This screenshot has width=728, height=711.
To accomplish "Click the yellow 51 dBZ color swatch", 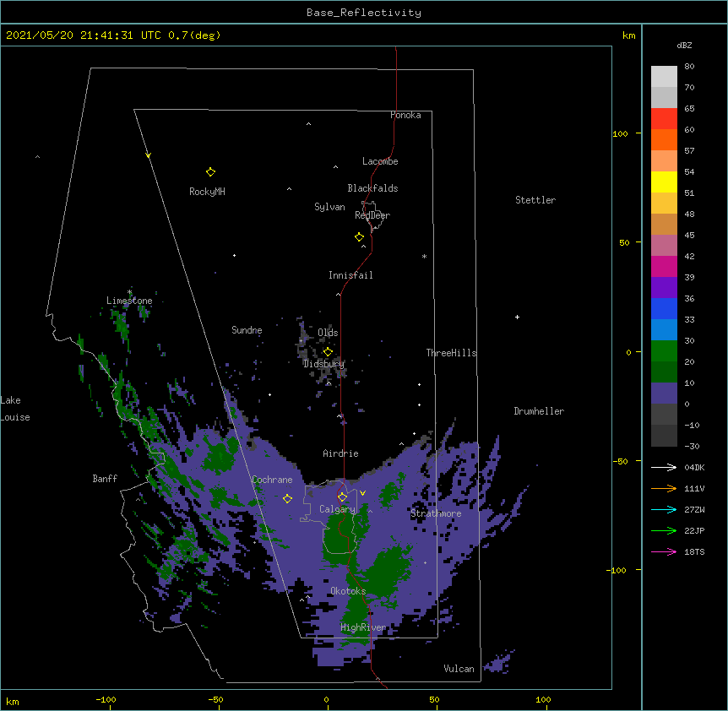I will pos(664,182).
